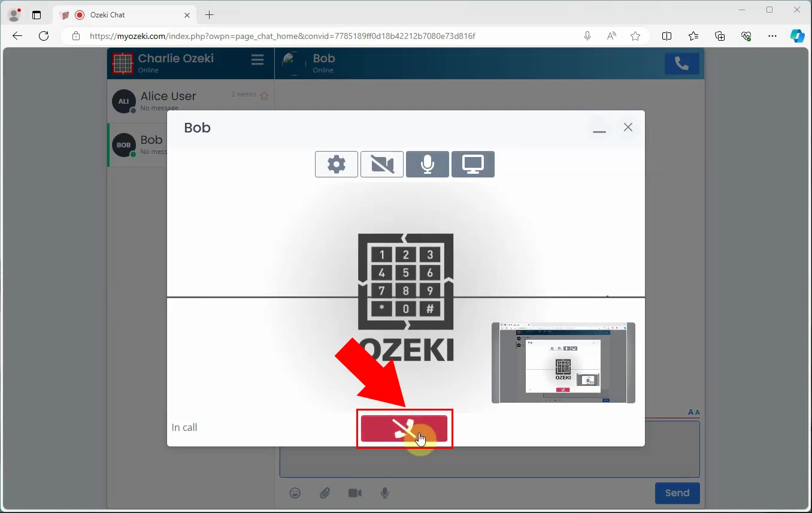The width and height of the screenshot is (812, 513).
Task: Open browser profile icon
Action: pos(14,14)
